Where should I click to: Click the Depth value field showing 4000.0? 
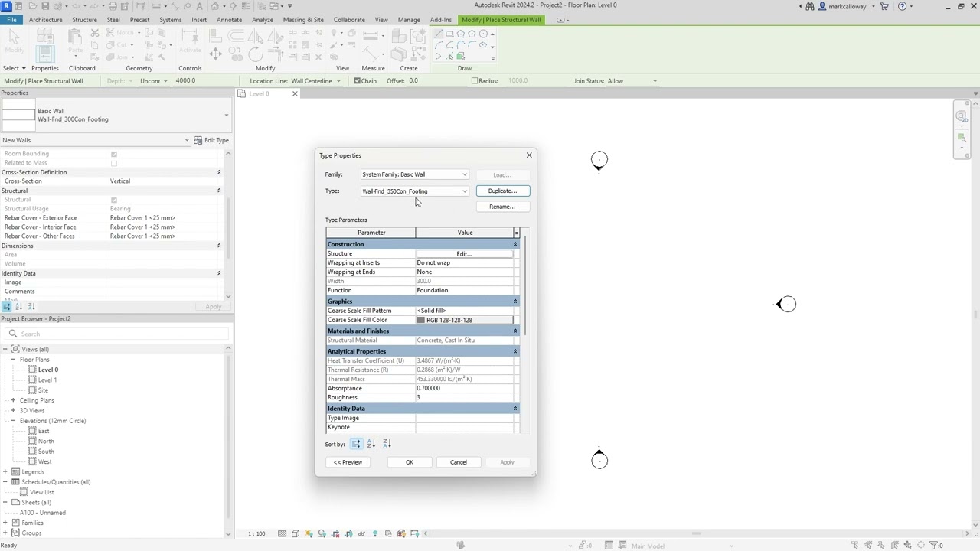pyautogui.click(x=203, y=80)
